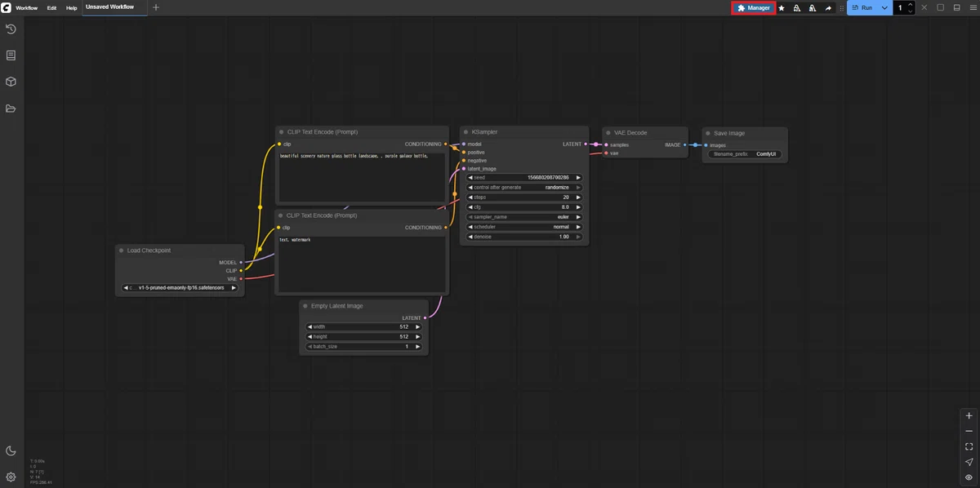Decrease steps value with left arrow

click(470, 197)
